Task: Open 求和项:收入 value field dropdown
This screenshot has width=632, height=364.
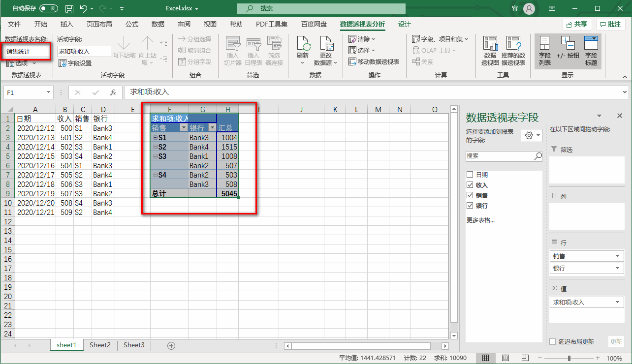Action: [618, 303]
